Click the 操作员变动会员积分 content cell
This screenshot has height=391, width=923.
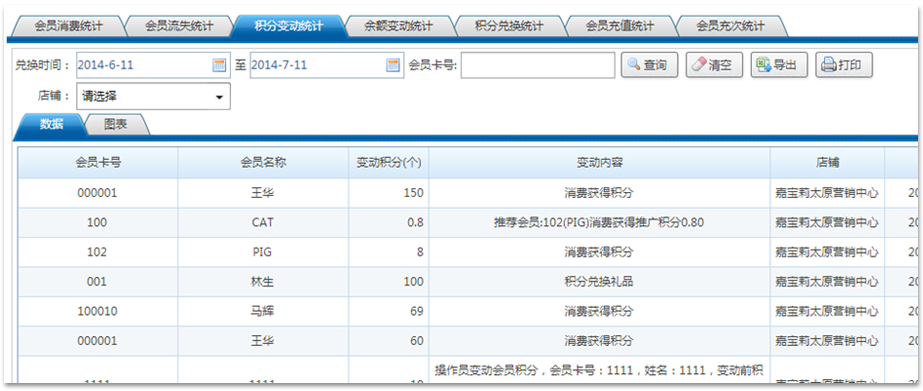click(599, 370)
